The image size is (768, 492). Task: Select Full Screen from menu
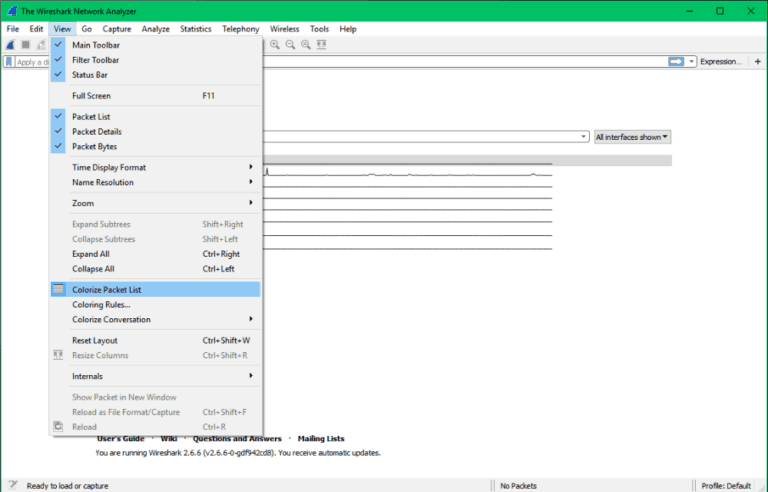tap(155, 96)
